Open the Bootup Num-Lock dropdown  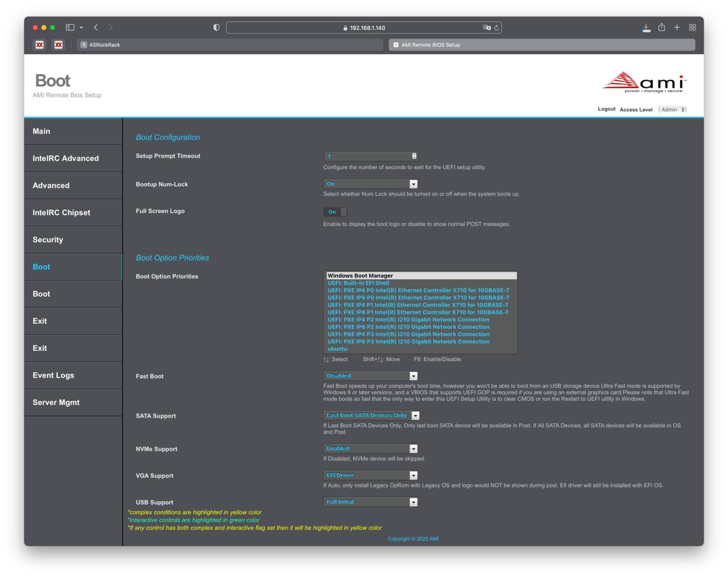(370, 184)
